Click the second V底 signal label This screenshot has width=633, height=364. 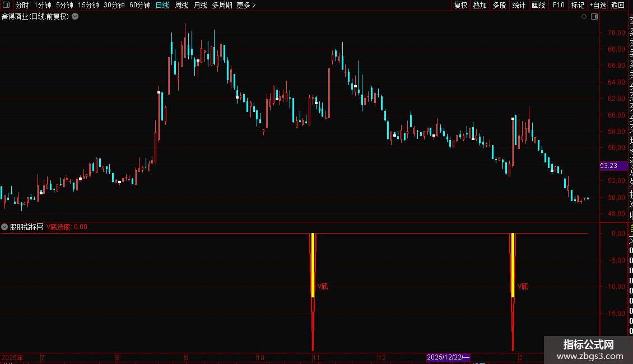coord(523,287)
